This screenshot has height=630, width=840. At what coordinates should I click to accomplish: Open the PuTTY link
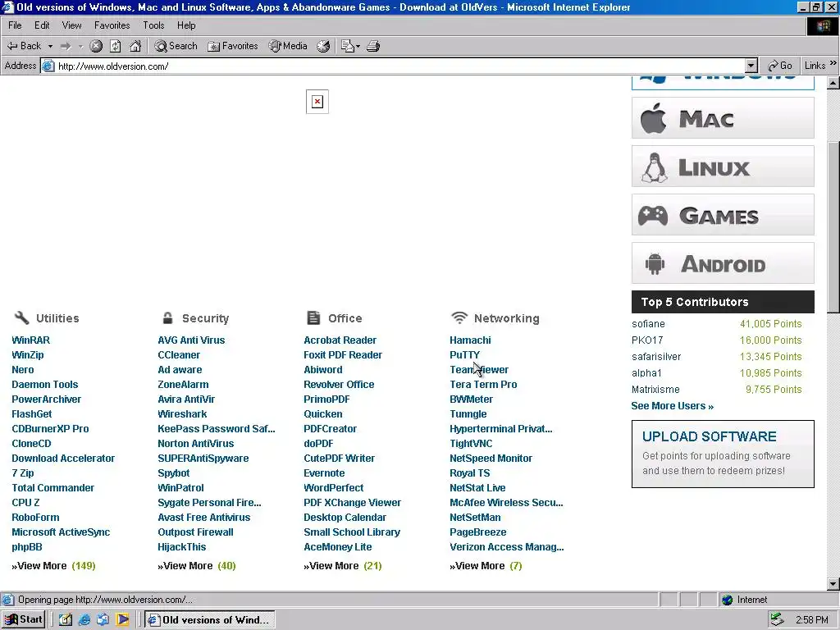[464, 355]
